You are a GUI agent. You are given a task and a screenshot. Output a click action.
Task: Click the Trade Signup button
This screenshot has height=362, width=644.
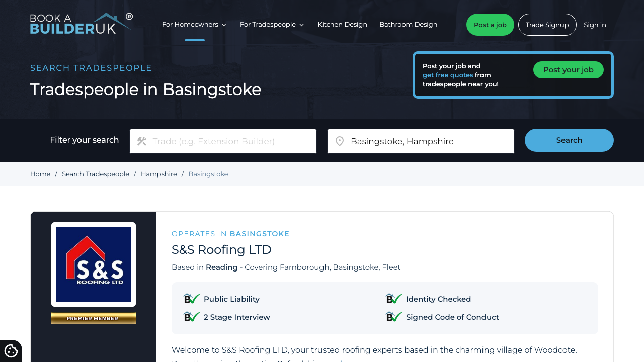point(547,24)
